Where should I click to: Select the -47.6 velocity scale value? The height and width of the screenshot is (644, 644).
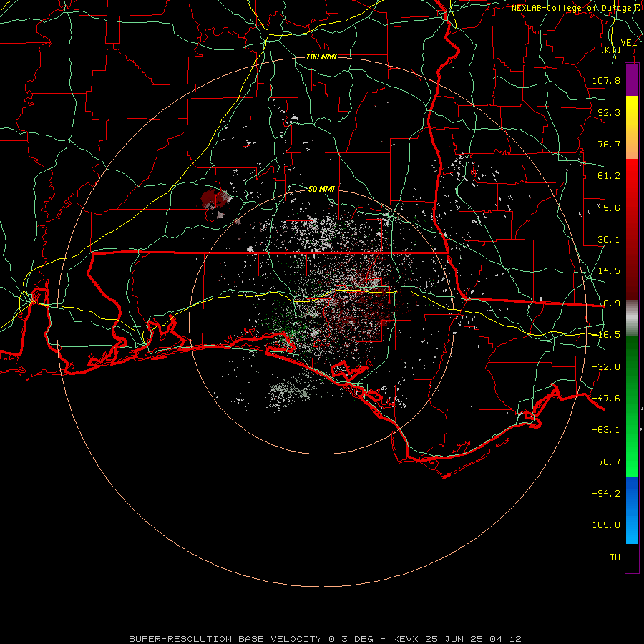(606, 399)
